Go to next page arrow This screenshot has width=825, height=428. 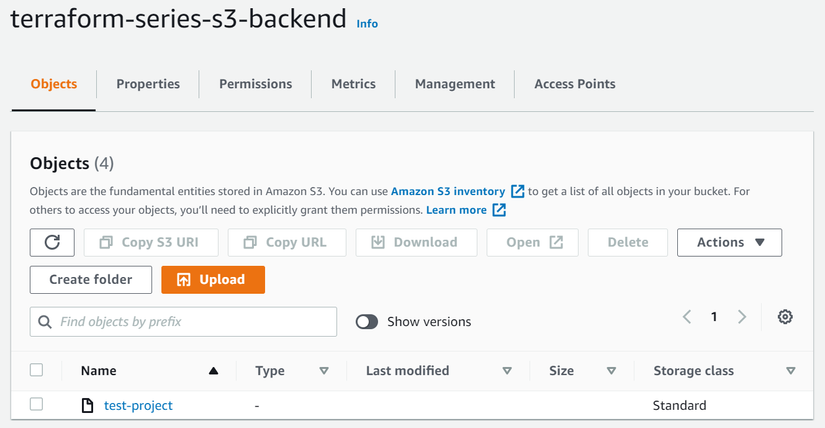point(742,317)
